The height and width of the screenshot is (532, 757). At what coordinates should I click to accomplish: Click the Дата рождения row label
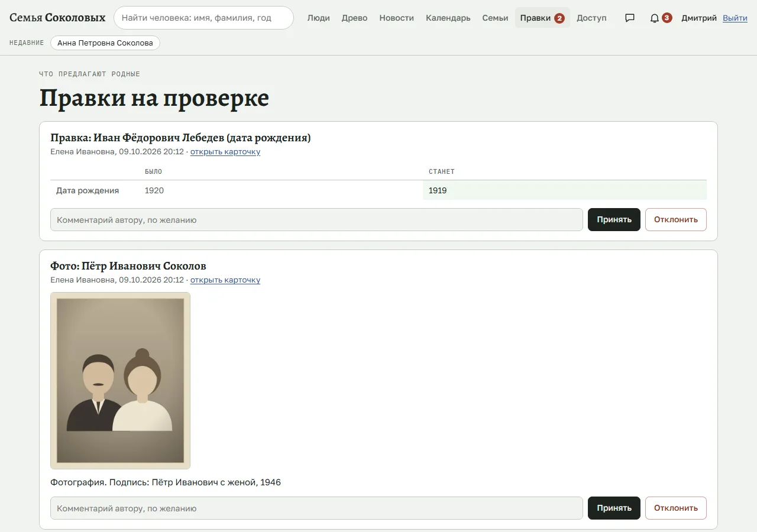click(88, 190)
